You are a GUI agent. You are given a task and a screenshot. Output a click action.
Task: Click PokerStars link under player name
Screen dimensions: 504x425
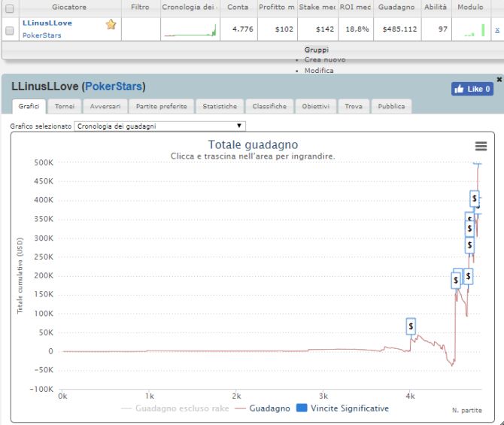pyautogui.click(x=42, y=35)
